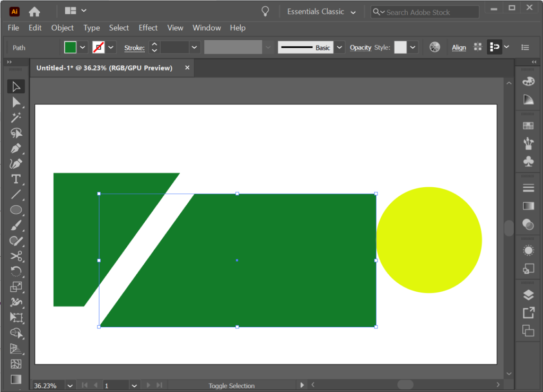Viewport: 543px width, 392px height.
Task: Activate the Magic Wand tool
Action: [x=16, y=118]
